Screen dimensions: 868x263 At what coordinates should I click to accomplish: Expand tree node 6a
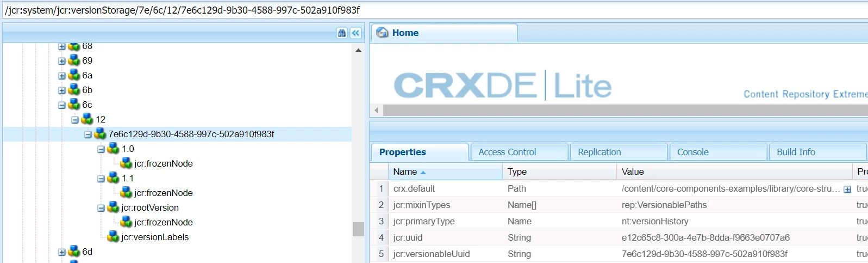[61, 76]
